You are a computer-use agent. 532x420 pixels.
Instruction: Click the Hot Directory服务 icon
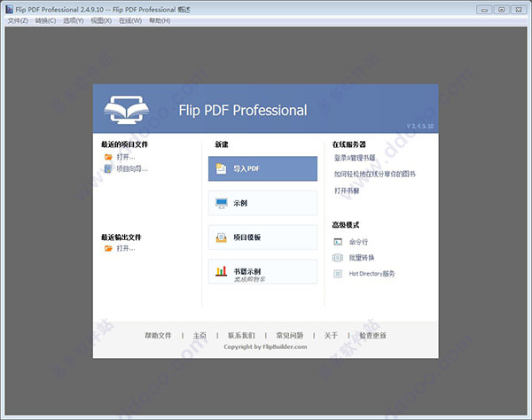point(338,274)
